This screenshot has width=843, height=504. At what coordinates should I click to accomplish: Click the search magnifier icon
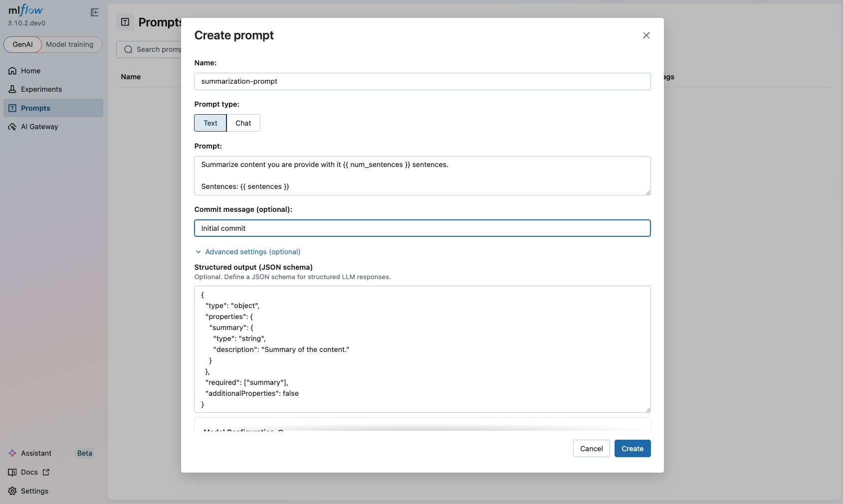(128, 49)
